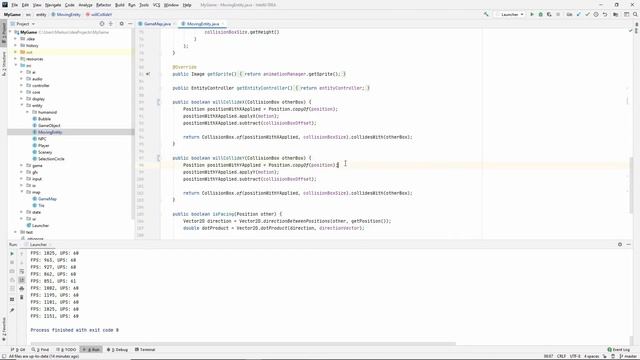Open Run panel gear settings
Viewport: 640px width, 360px height.
(x=620, y=244)
